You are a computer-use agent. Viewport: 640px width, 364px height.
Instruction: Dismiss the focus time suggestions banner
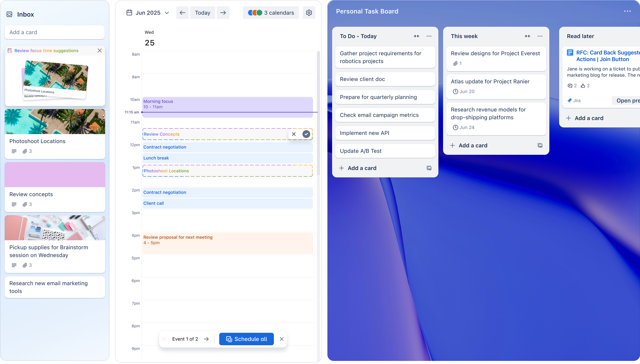(100, 51)
